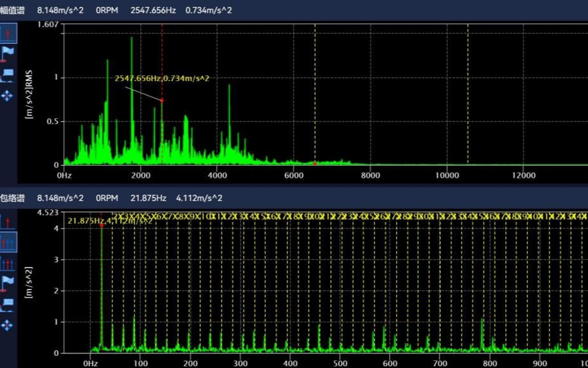Click yellow dashed cursor line near 10500Hz
This screenshot has width=588, height=368.
[x=467, y=95]
